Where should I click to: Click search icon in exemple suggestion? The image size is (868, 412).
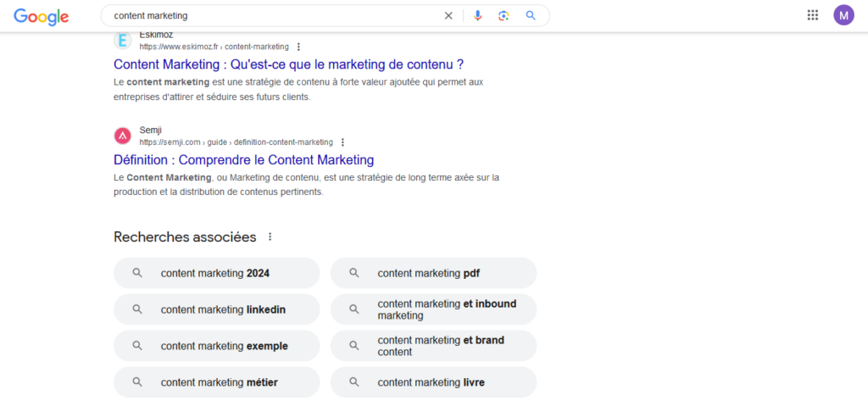point(137,346)
